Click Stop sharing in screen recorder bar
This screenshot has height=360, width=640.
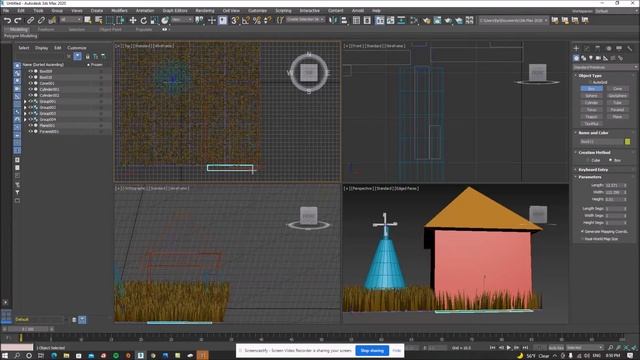[x=372, y=351]
